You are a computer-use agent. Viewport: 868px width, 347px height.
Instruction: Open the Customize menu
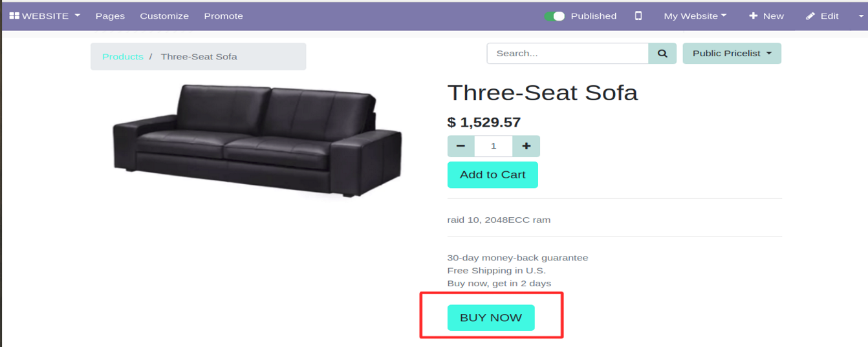pyautogui.click(x=164, y=16)
